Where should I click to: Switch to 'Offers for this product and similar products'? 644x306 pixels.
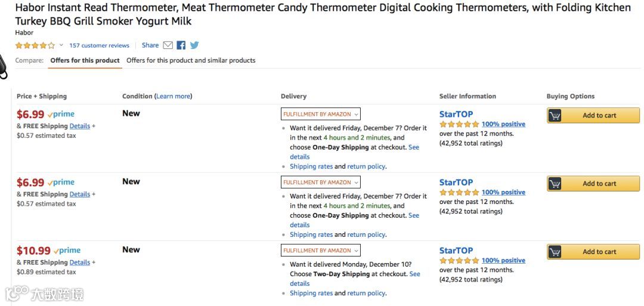tap(191, 60)
